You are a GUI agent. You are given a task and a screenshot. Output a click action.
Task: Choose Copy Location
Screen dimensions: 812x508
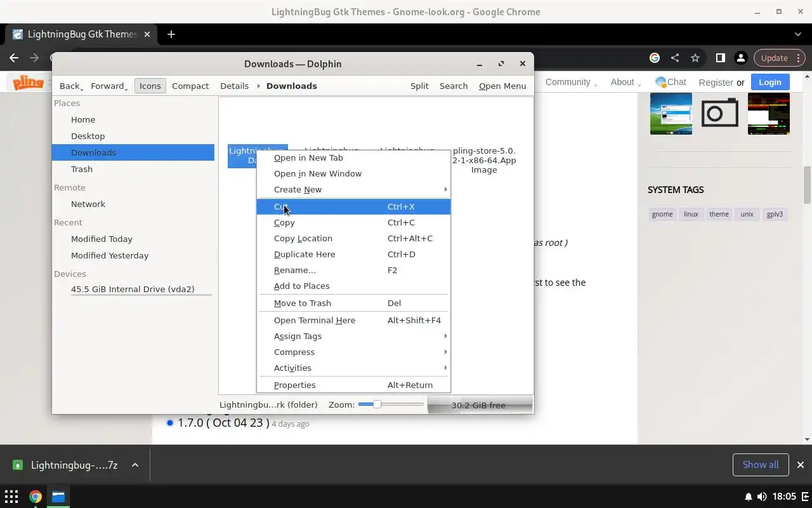[x=353, y=238]
